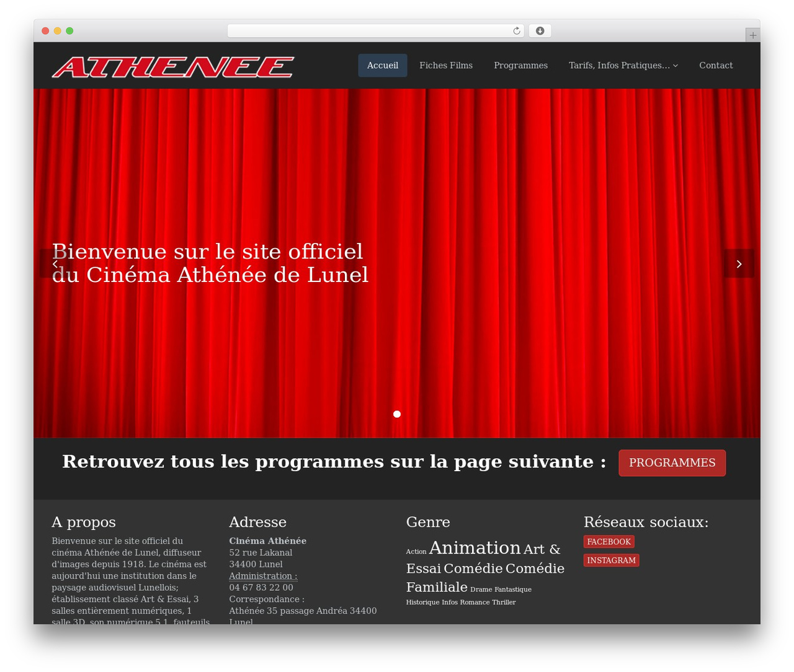Select the Action genre tag

tap(416, 552)
